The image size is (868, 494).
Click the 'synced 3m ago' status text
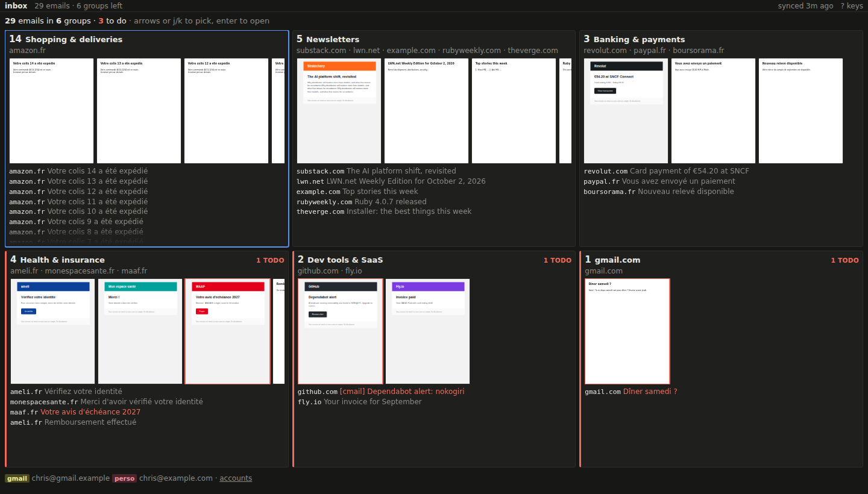(x=805, y=6)
